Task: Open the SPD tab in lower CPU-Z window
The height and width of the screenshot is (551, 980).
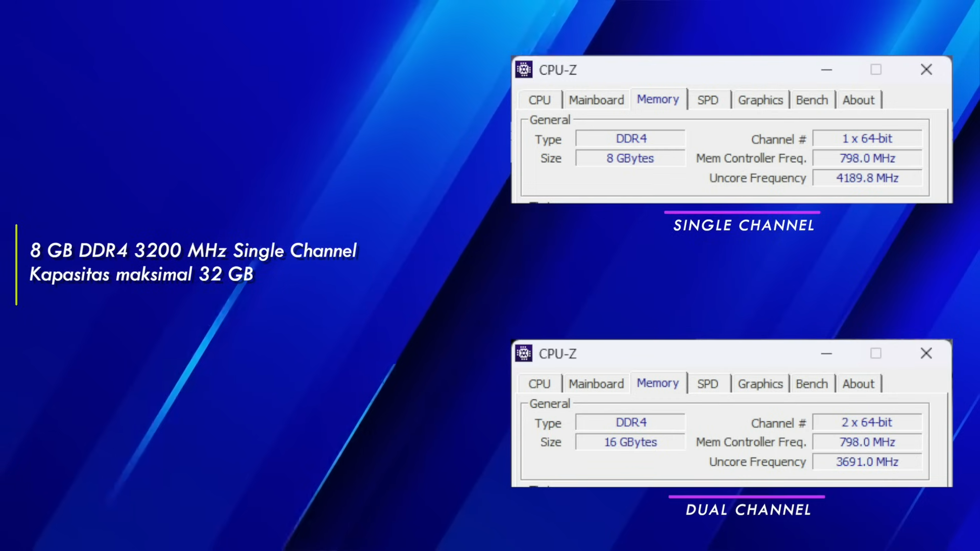Action: coord(708,384)
